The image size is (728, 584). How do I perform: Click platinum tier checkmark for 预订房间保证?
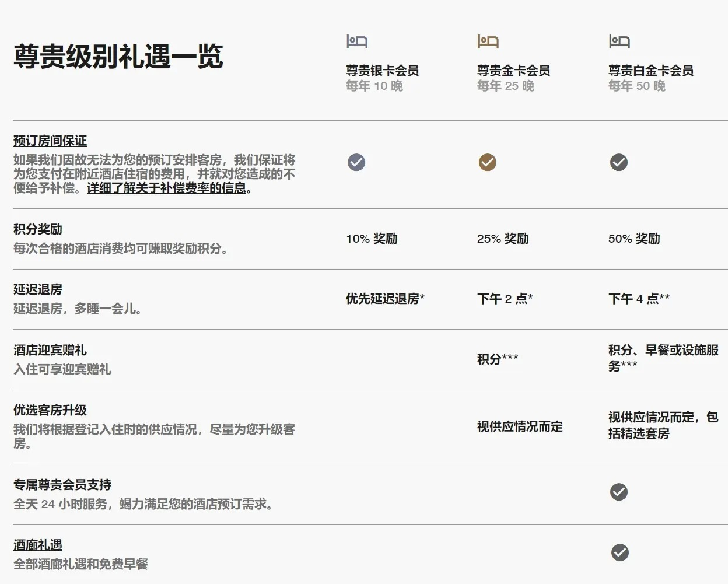pyautogui.click(x=619, y=162)
